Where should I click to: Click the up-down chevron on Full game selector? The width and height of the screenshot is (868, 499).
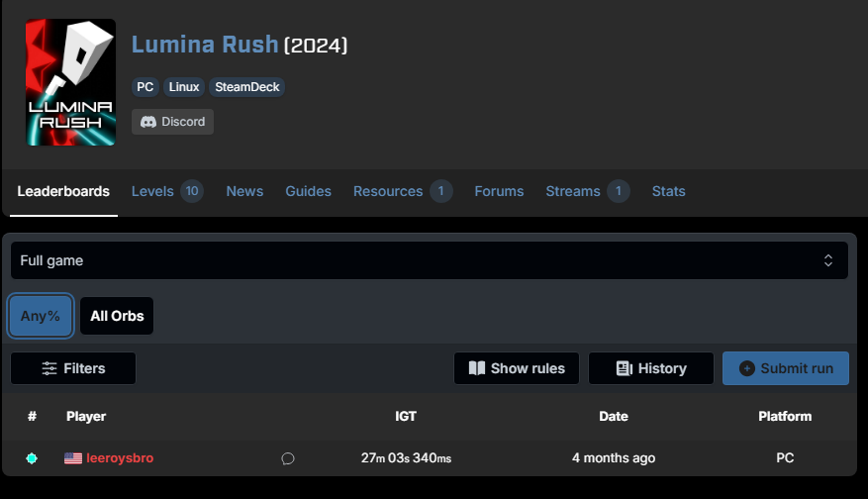[x=828, y=260]
